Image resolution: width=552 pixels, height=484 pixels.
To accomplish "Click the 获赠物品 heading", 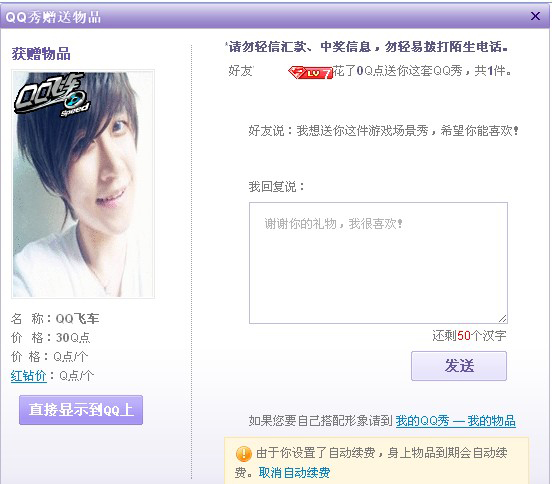I will [x=41, y=54].
